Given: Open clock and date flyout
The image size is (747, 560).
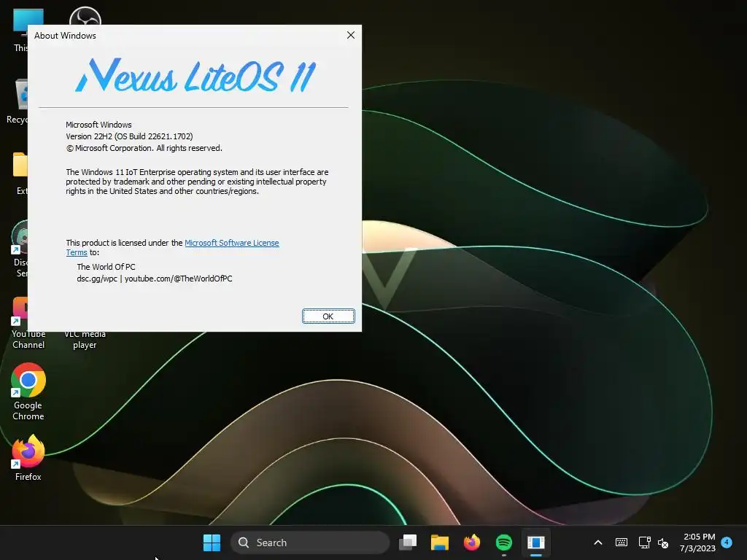Looking at the screenshot, I should pyautogui.click(x=698, y=542).
